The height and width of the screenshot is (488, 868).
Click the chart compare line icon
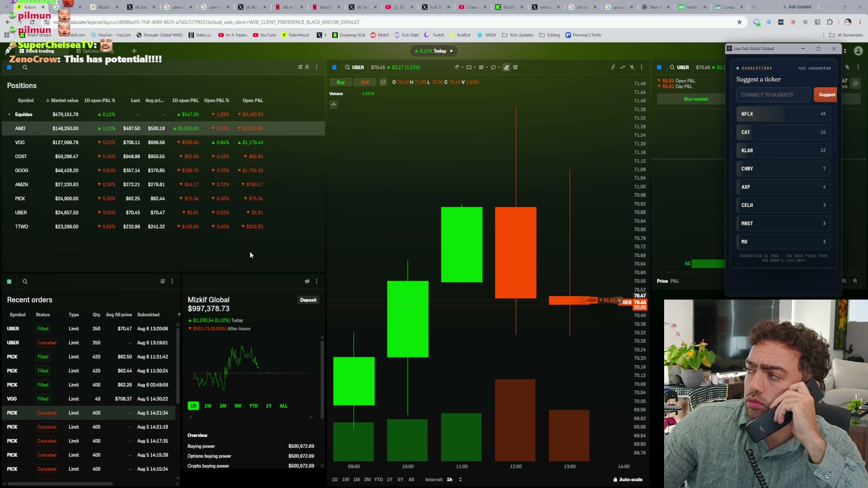pyautogui.click(x=623, y=67)
